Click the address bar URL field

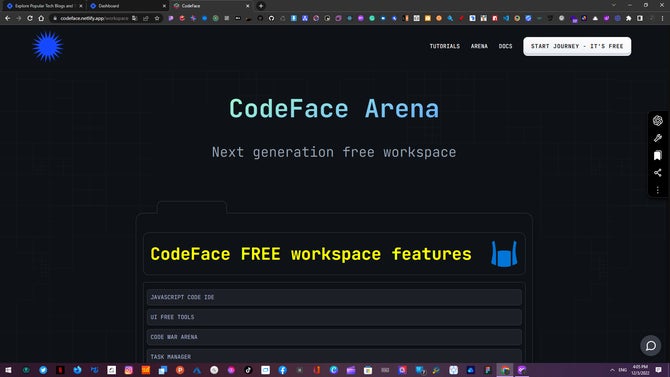(x=94, y=18)
